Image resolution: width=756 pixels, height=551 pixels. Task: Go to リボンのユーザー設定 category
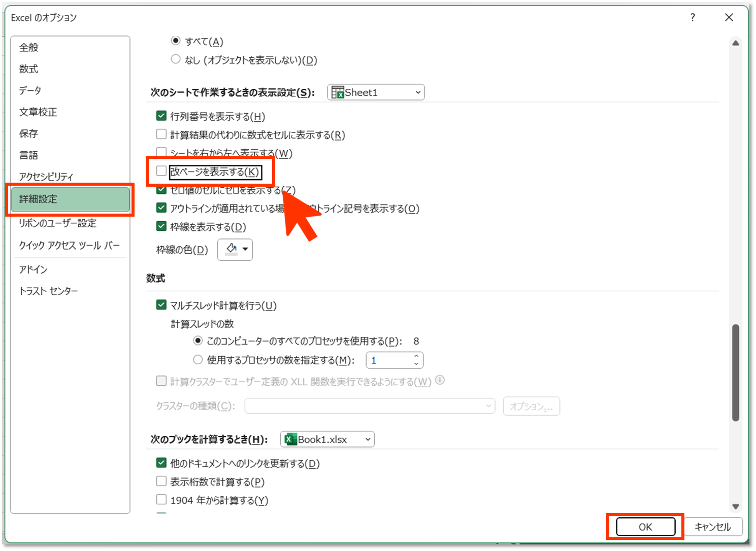pyautogui.click(x=57, y=223)
